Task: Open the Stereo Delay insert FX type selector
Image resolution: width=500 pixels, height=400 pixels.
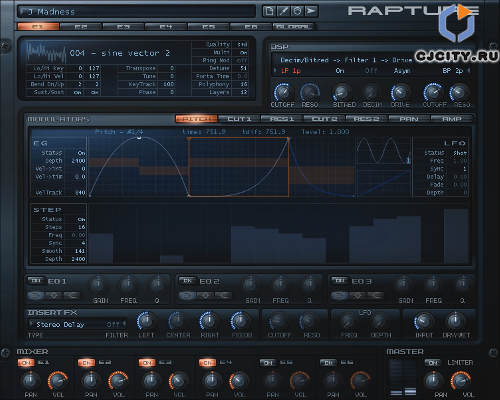Action: click(60, 324)
